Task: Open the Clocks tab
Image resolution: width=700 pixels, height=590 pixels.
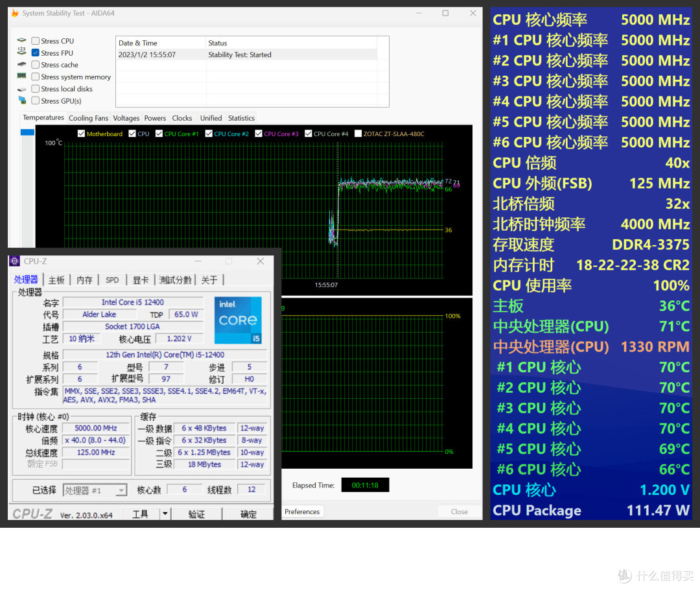Action: (x=181, y=118)
